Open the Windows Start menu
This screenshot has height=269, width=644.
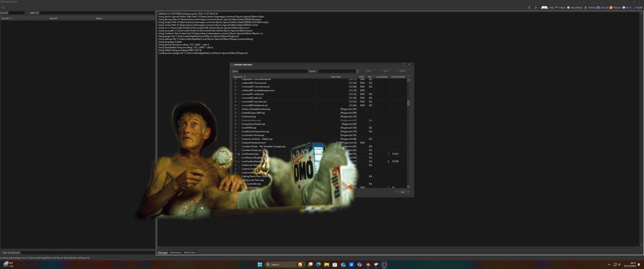tap(260, 265)
